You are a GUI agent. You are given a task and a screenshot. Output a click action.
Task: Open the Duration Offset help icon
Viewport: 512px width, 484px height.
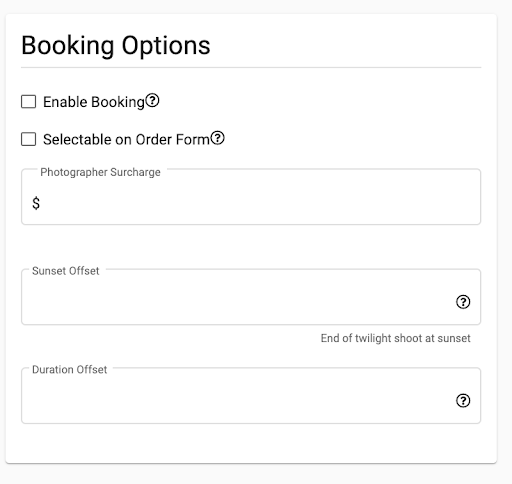(463, 401)
